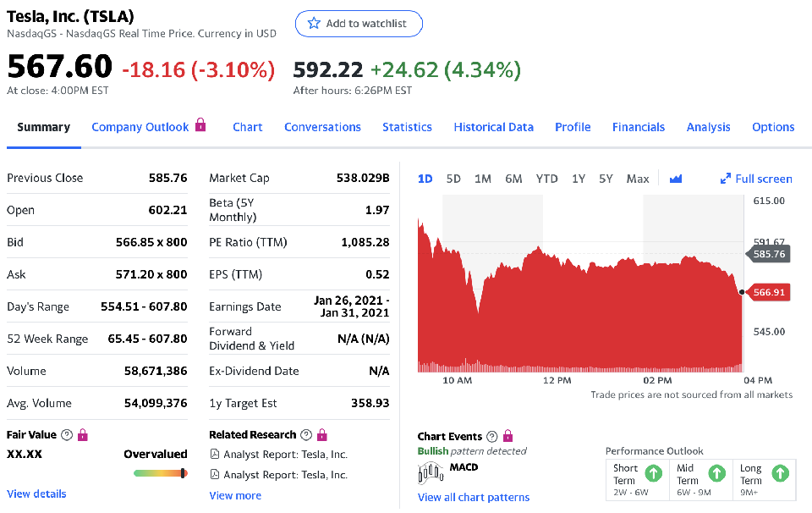Click the mountain chart type icon
812x513 pixels.
675,179
